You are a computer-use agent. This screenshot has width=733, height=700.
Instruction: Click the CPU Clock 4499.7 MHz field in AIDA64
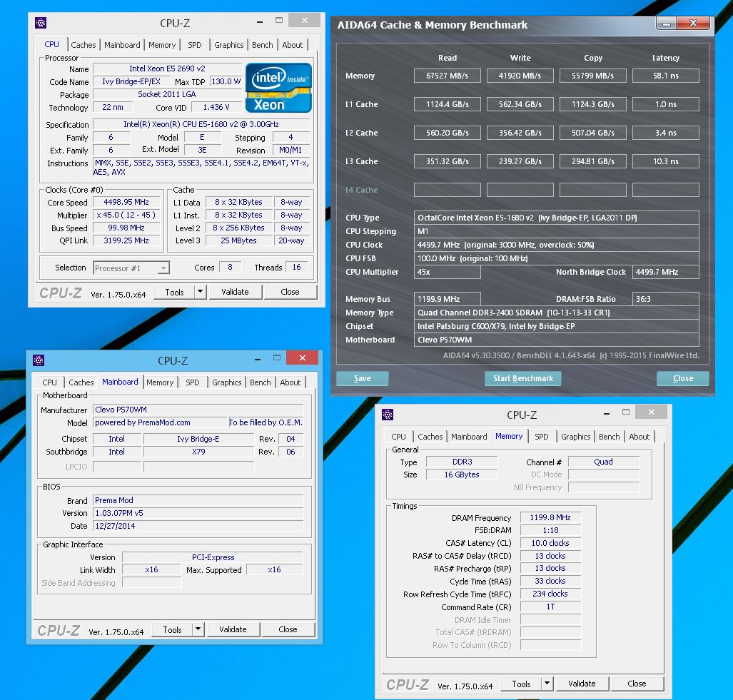pyautogui.click(x=556, y=245)
